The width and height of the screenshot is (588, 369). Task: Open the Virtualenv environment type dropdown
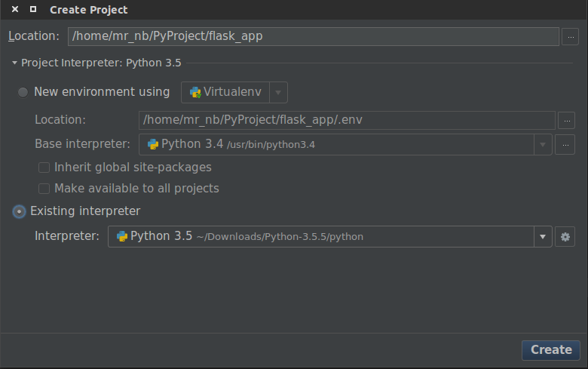coord(278,92)
